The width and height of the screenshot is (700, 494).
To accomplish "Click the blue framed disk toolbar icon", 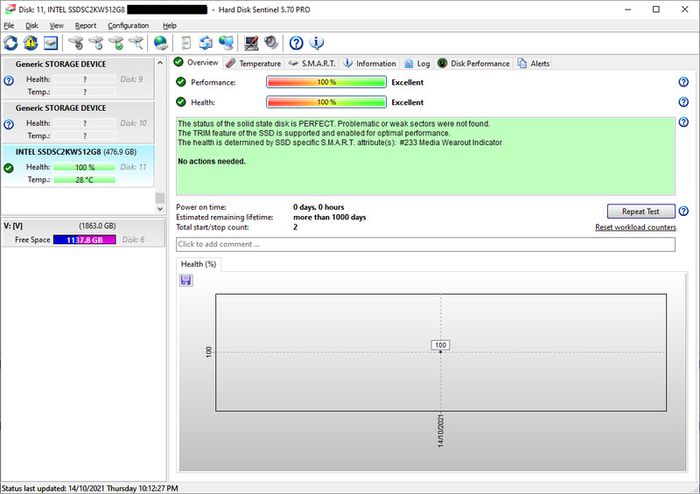I will pyautogui.click(x=50, y=43).
